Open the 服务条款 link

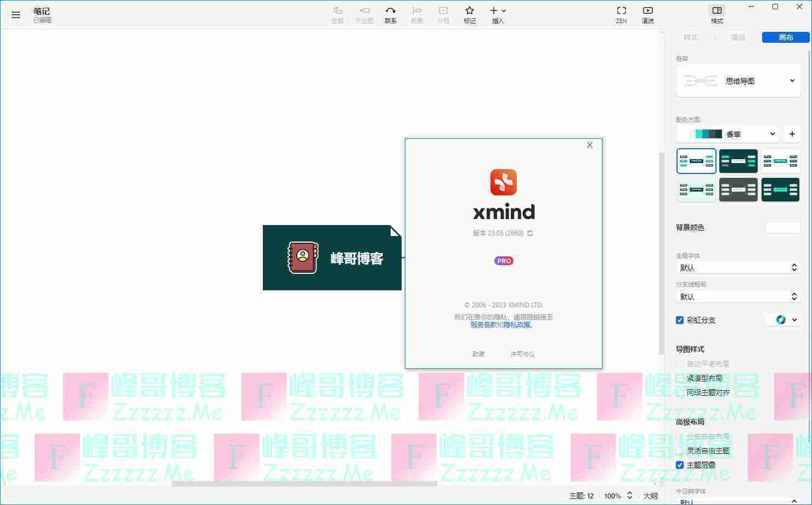pyautogui.click(x=483, y=324)
